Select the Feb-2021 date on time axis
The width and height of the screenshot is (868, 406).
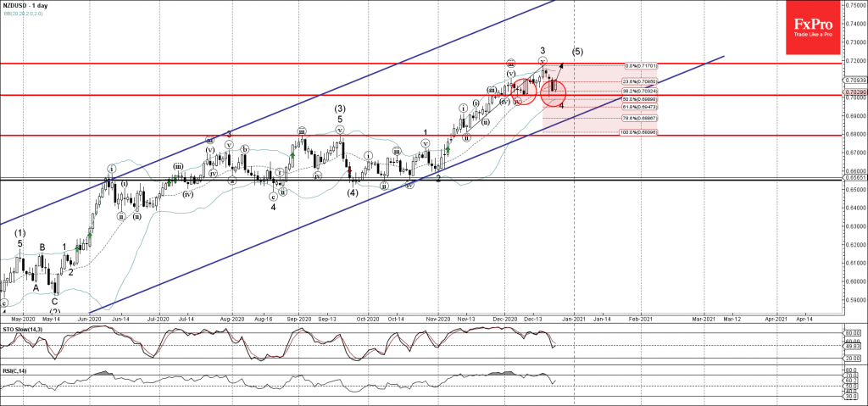[640, 318]
